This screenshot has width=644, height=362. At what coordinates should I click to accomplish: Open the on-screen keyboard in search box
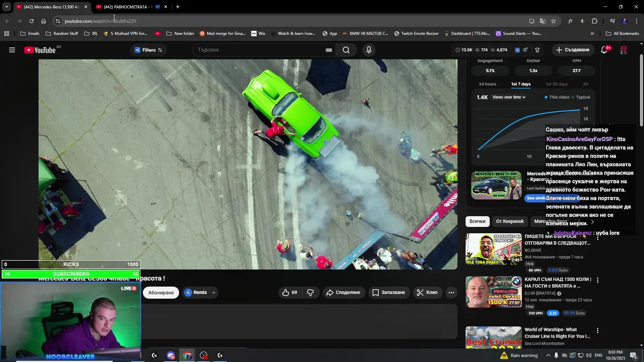point(329,50)
